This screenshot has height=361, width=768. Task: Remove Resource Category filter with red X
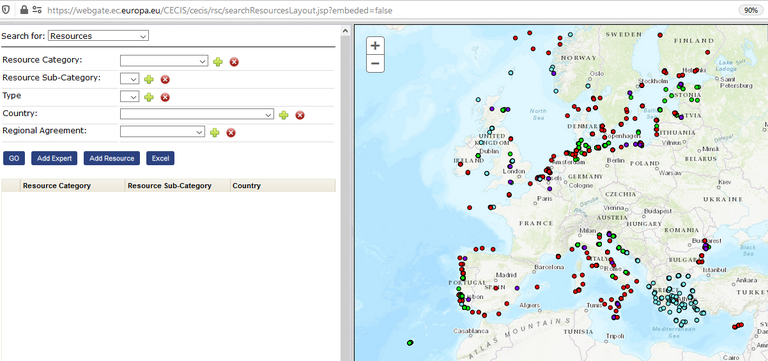click(x=234, y=62)
